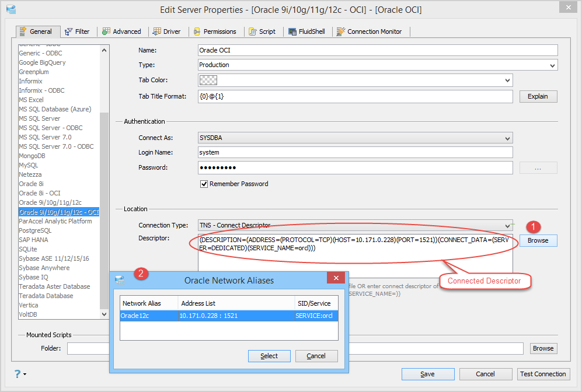Open the Type dropdown showing Production
The height and width of the screenshot is (392, 582).
pos(552,65)
